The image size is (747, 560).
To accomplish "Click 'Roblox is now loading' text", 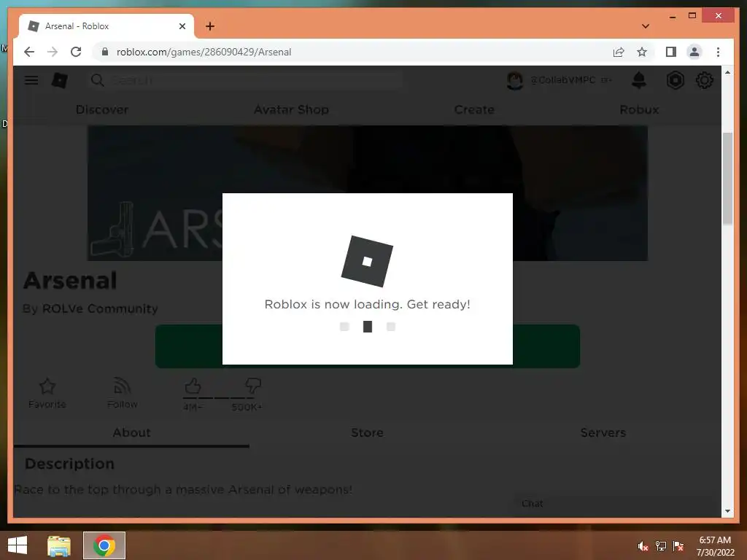I will click(x=368, y=304).
